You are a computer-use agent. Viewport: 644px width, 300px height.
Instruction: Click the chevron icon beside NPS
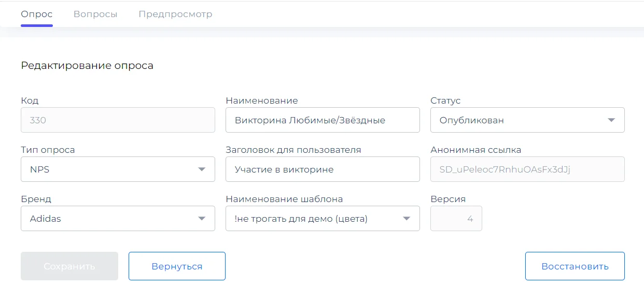[x=202, y=169]
